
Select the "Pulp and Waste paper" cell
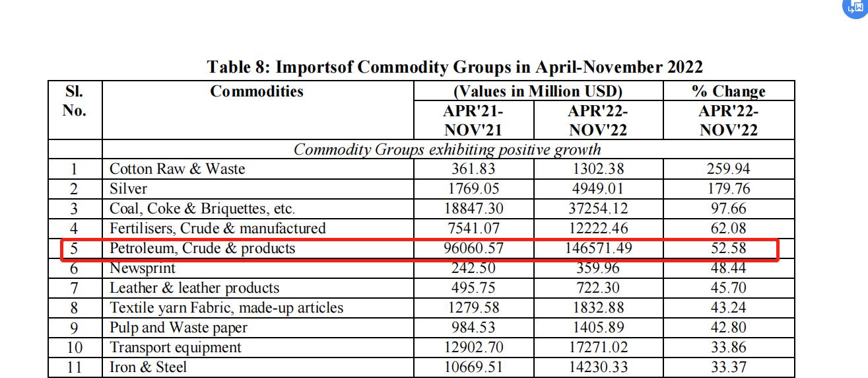[x=178, y=328]
